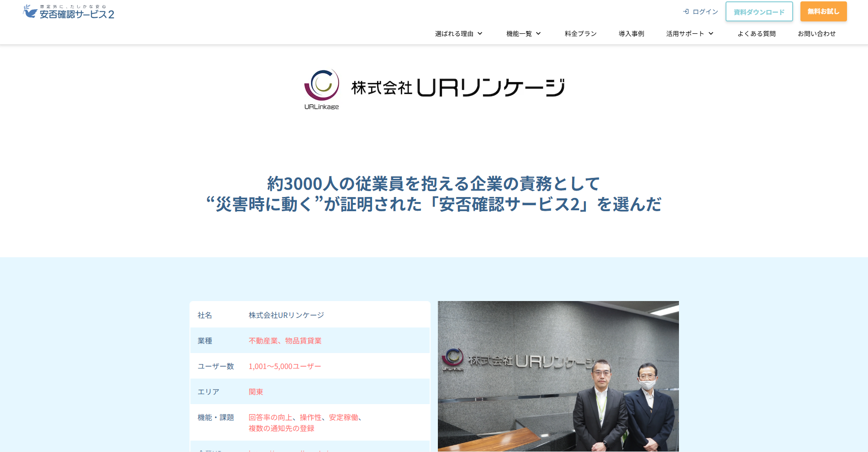Click the login arrow icon beside ログイン
The height and width of the screenshot is (452, 868).
686,11
